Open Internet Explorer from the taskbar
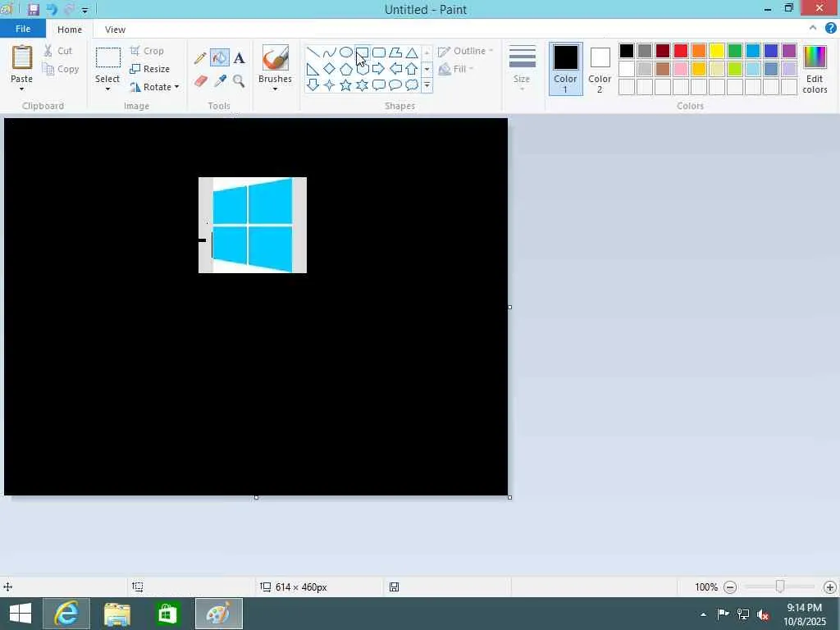Image resolution: width=840 pixels, height=630 pixels. click(66, 614)
